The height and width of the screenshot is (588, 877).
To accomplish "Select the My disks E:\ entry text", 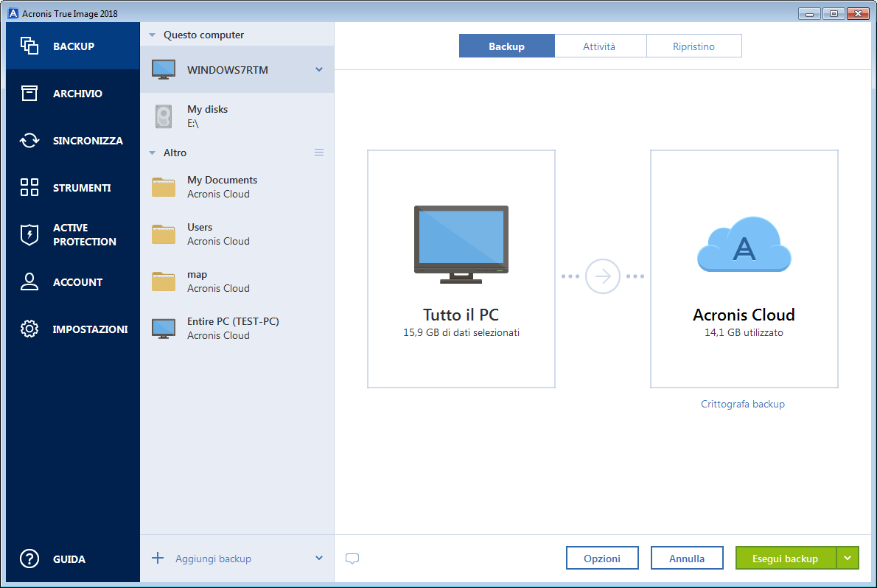I will coord(207,116).
